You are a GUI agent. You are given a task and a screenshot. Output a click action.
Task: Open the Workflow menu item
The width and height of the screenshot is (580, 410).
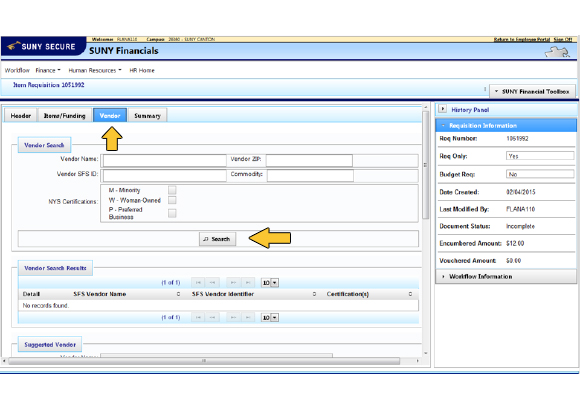click(x=17, y=70)
